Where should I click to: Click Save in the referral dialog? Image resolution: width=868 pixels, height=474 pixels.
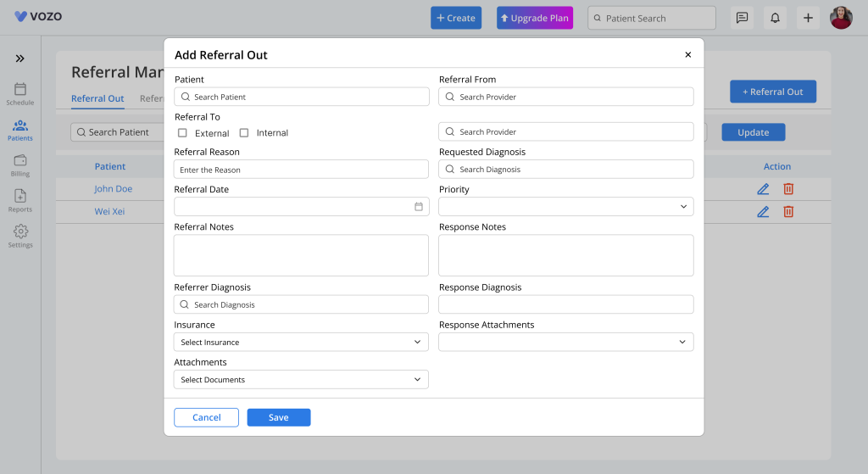tap(278, 417)
